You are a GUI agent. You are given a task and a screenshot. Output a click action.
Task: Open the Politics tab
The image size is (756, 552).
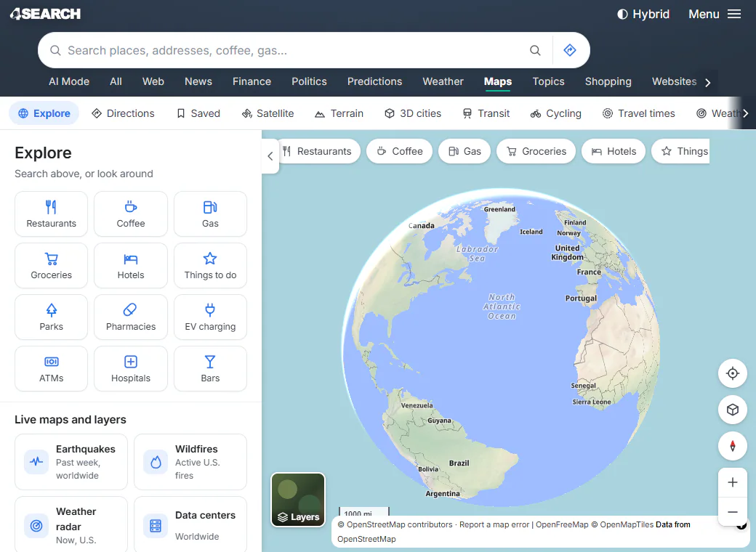[309, 81]
